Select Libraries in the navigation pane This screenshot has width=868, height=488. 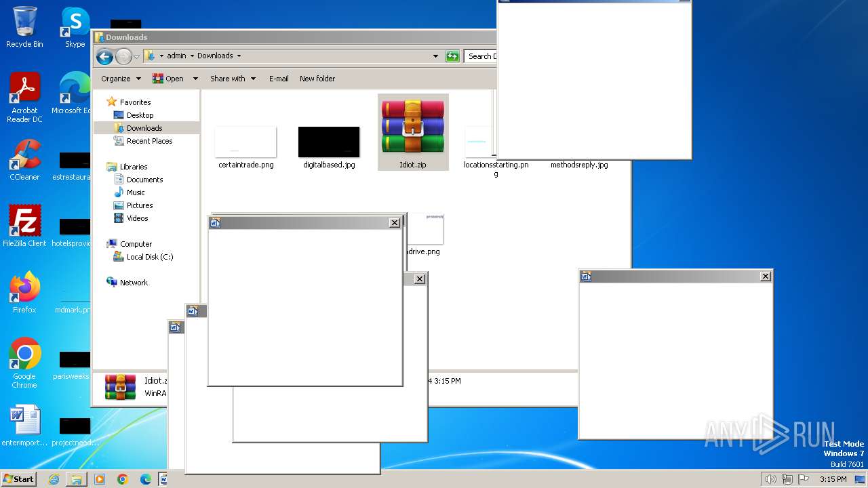[134, 167]
